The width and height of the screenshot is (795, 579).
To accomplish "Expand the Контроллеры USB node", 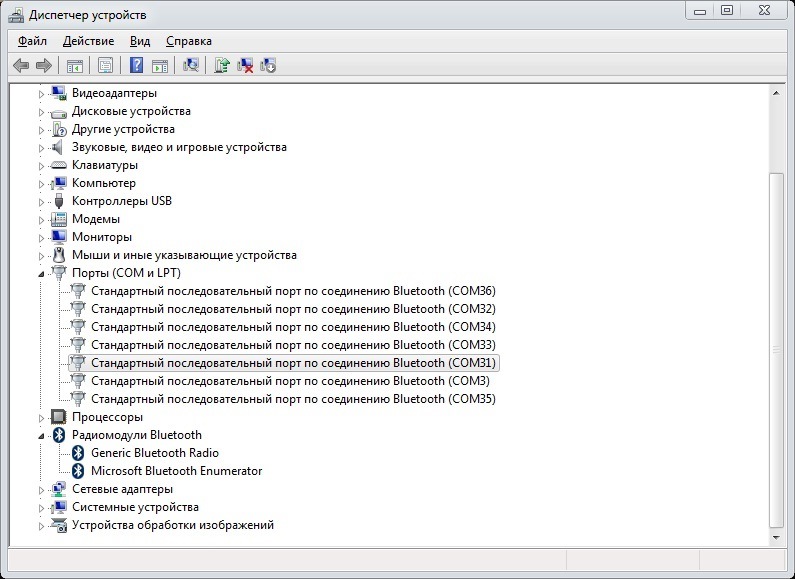I will coord(42,202).
